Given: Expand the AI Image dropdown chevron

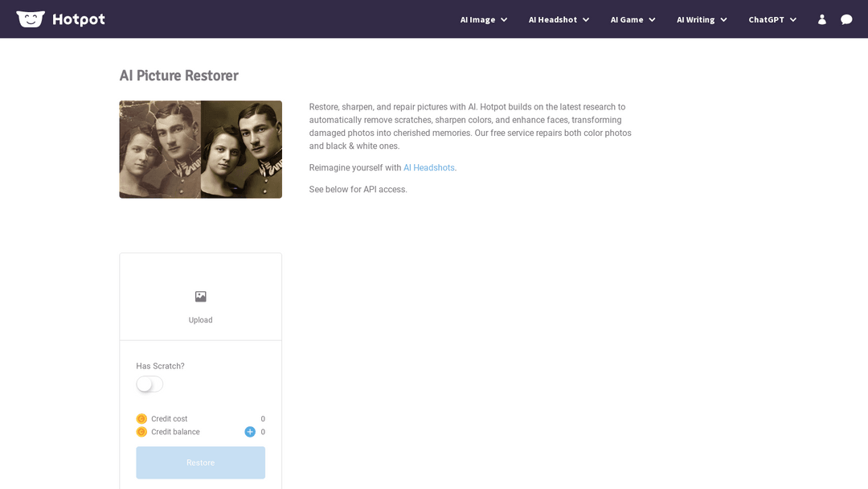Looking at the screenshot, I should [x=504, y=20].
